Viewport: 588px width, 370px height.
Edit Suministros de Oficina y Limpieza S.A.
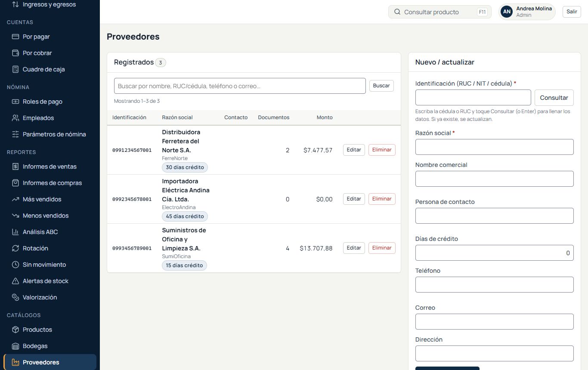(x=354, y=248)
